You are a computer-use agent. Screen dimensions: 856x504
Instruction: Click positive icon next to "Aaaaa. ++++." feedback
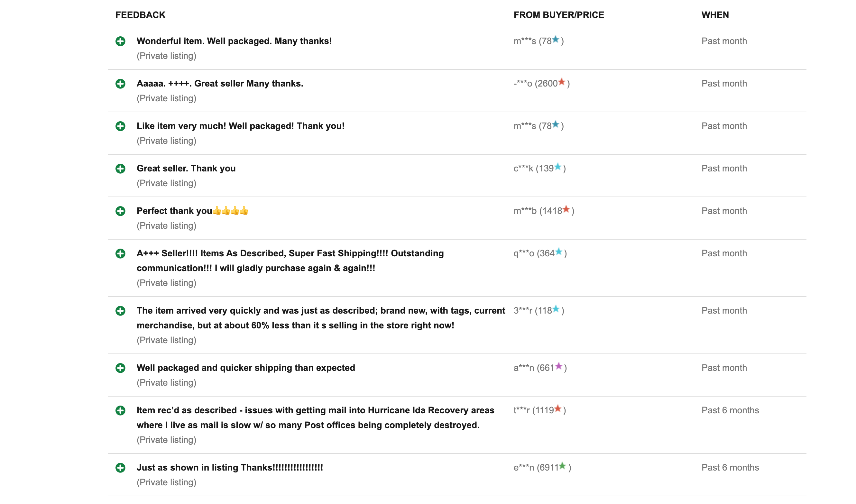(120, 84)
